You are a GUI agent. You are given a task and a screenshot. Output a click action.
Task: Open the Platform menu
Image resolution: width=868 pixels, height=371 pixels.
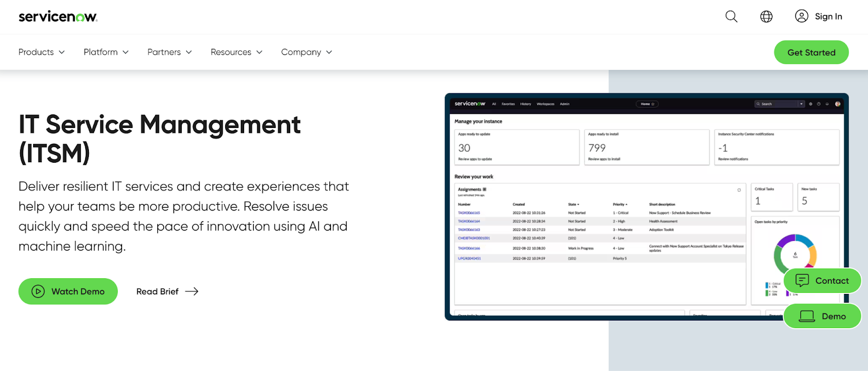pyautogui.click(x=106, y=52)
